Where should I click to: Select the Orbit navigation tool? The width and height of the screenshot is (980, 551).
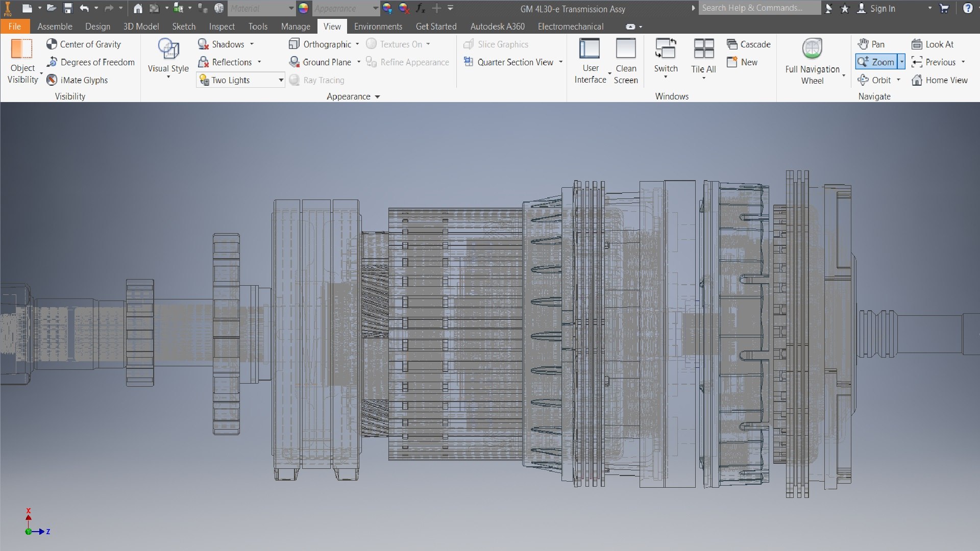[875, 80]
